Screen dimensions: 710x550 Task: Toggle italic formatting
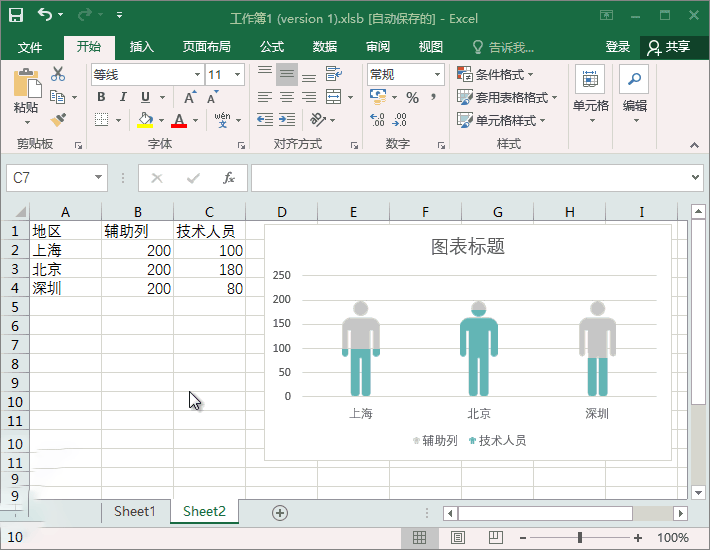click(123, 97)
